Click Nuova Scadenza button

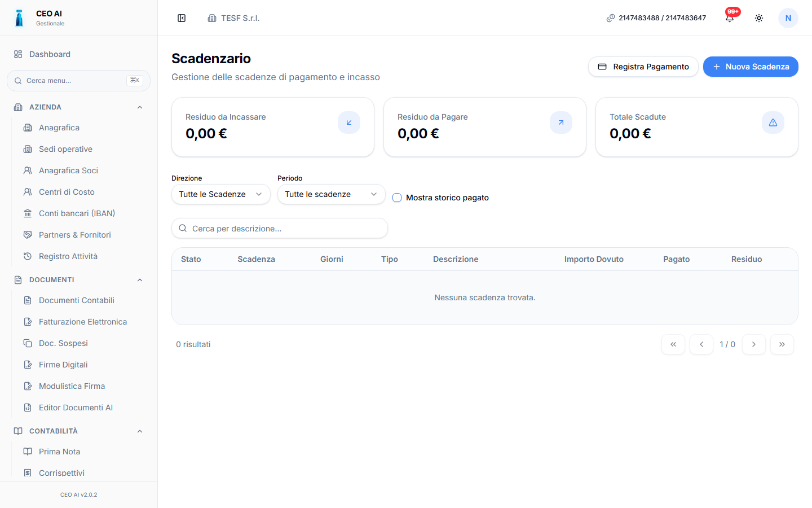click(x=751, y=67)
